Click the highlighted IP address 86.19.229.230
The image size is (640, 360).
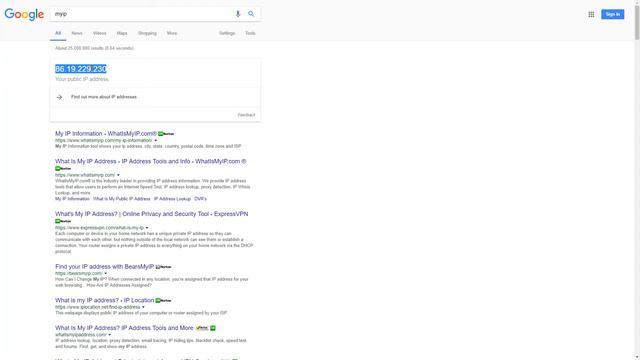coord(81,69)
